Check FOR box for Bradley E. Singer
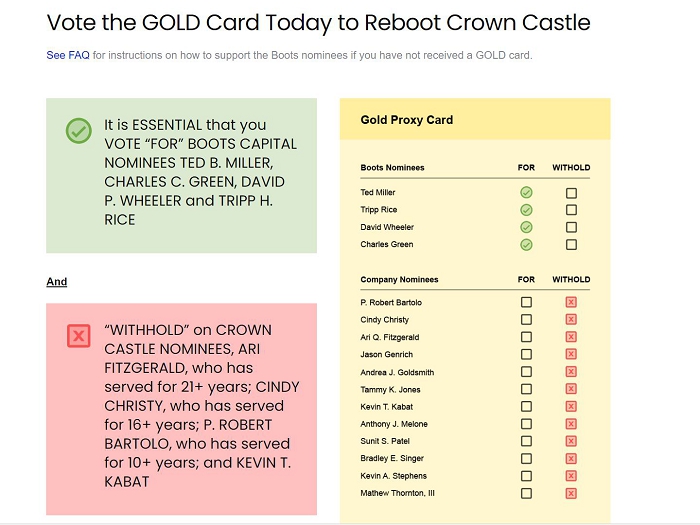 526,459
